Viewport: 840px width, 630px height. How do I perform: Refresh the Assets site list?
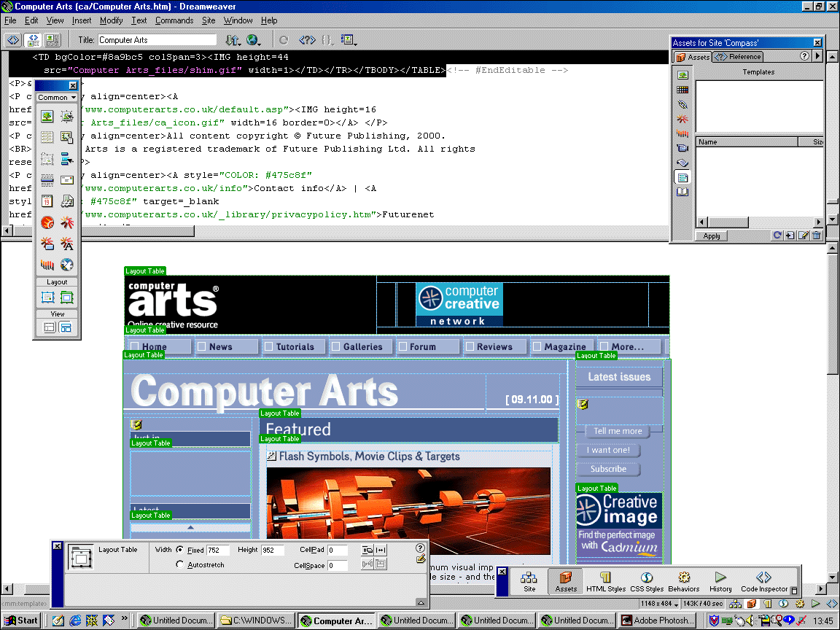(777, 236)
